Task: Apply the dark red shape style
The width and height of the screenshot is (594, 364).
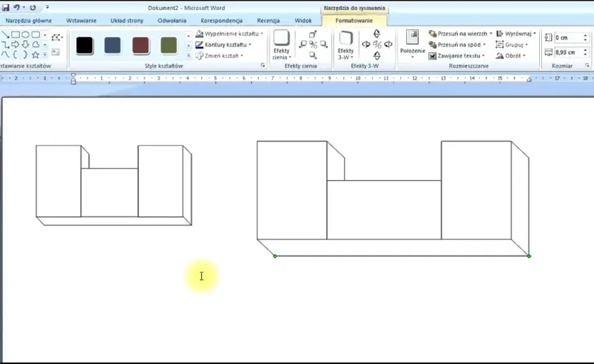Action: [x=140, y=45]
